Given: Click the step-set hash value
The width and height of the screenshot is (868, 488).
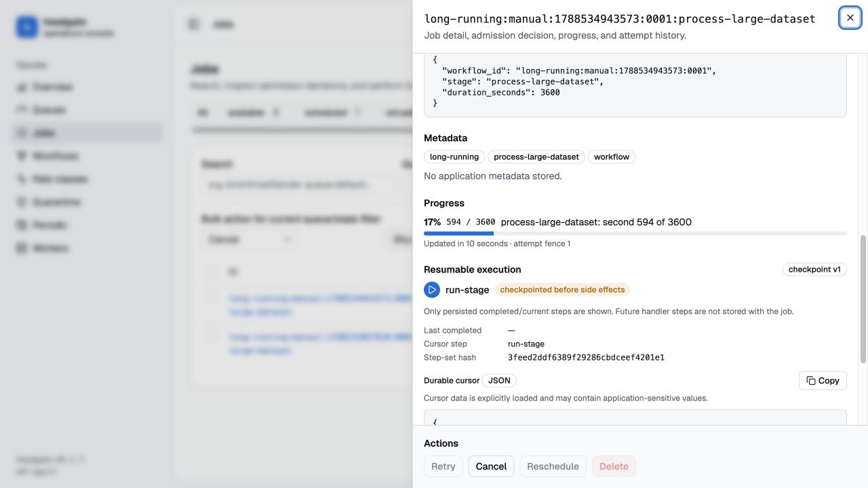Looking at the screenshot, I should coord(586,358).
